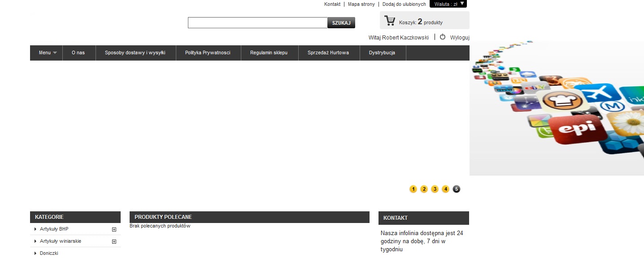The width and height of the screenshot is (644, 258).
Task: Open the Waluta currency dropdown
Action: point(448,4)
